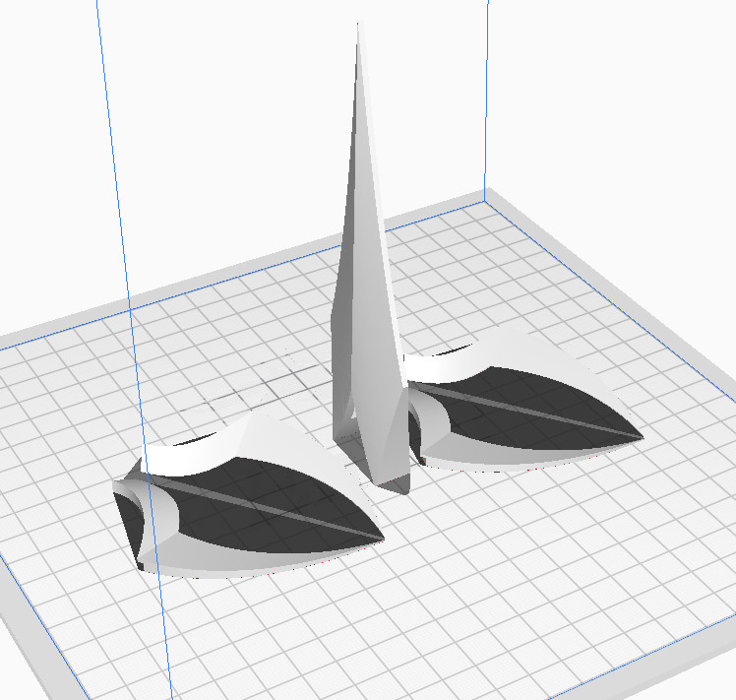736x700 pixels.
Task: Click the pointed right tip of left model
Action: 380,539
